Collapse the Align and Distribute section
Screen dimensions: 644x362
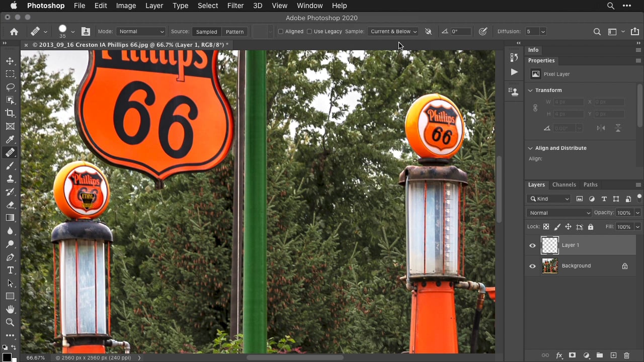pos(530,148)
